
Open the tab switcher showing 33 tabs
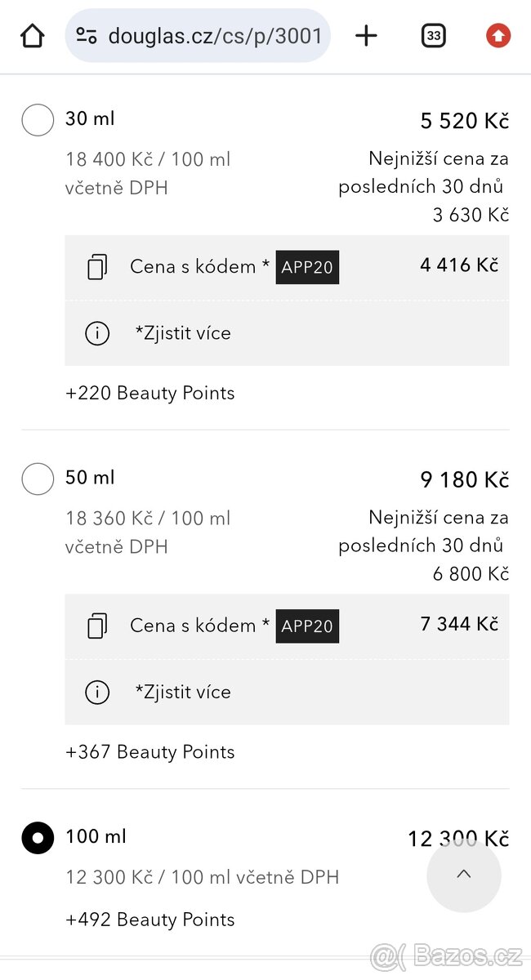click(x=434, y=36)
